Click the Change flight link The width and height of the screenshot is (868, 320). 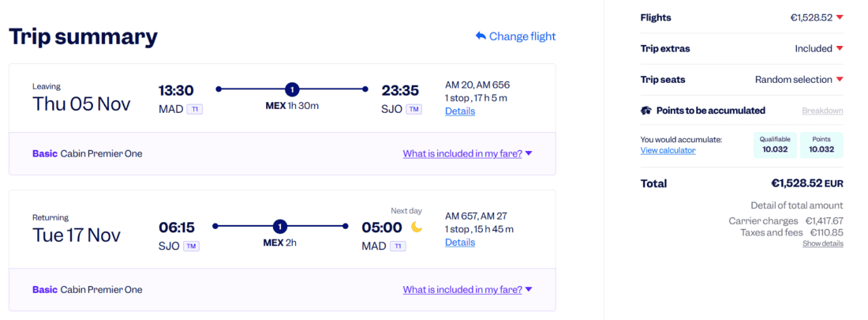515,36
